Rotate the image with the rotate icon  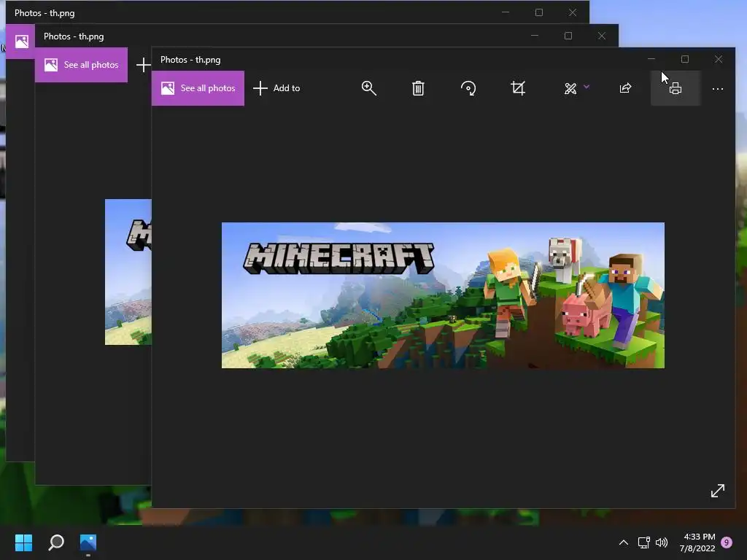click(x=468, y=88)
